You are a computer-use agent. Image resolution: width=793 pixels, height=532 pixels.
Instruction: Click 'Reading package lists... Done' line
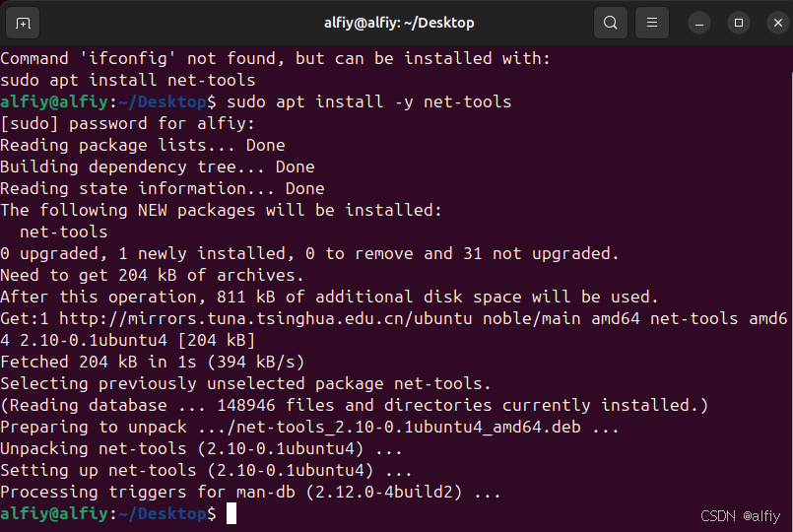point(143,146)
